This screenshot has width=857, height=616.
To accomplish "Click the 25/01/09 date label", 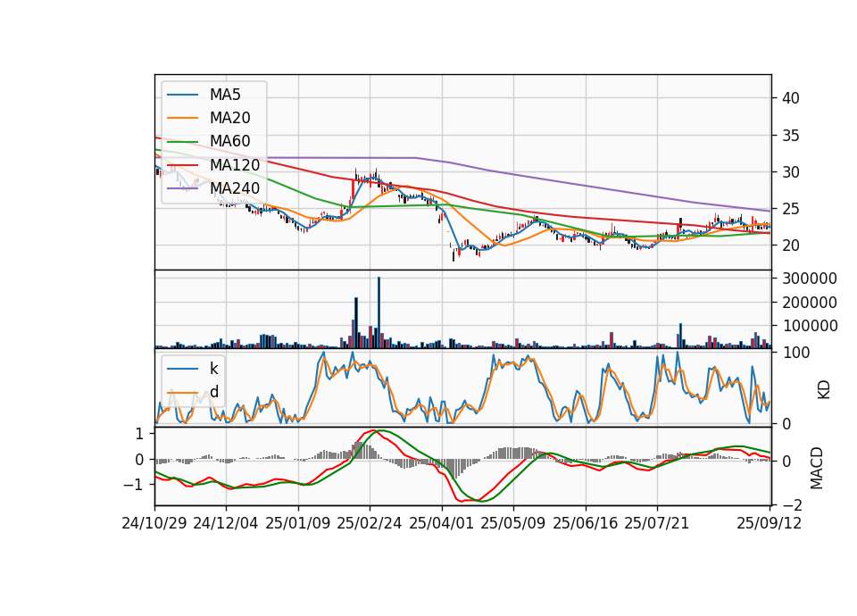I will click(x=298, y=523).
